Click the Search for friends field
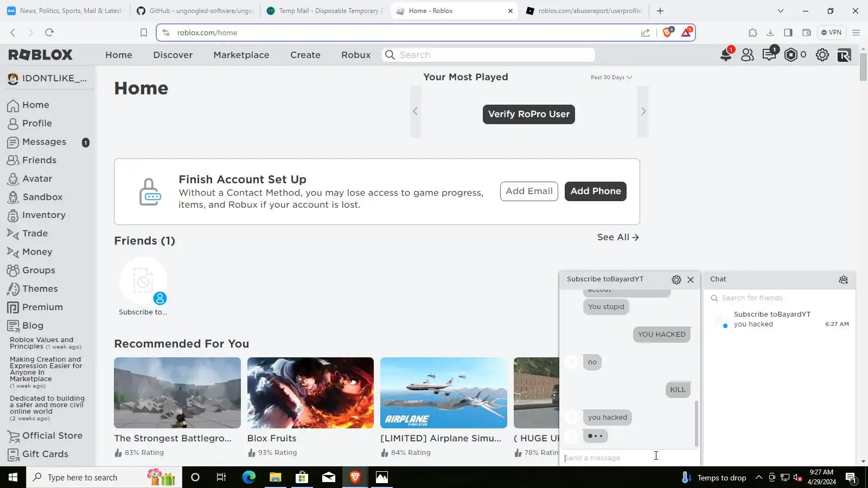This screenshot has height=488, width=868. (x=780, y=298)
